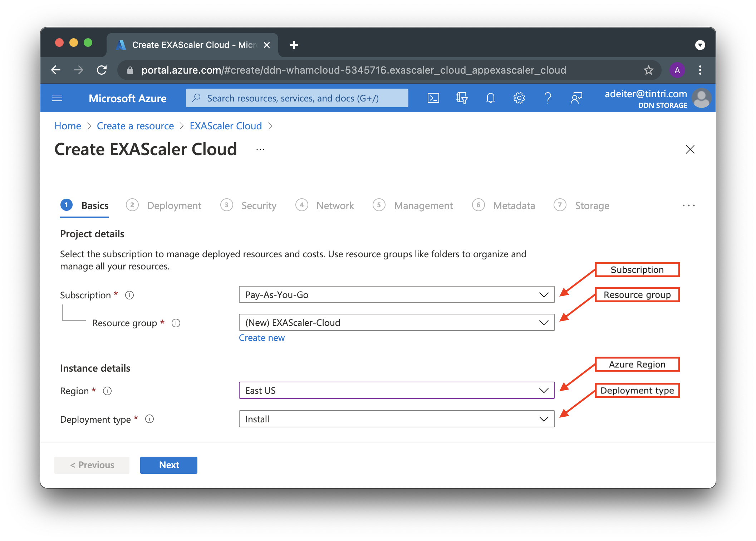Open the Help question mark icon

point(548,98)
